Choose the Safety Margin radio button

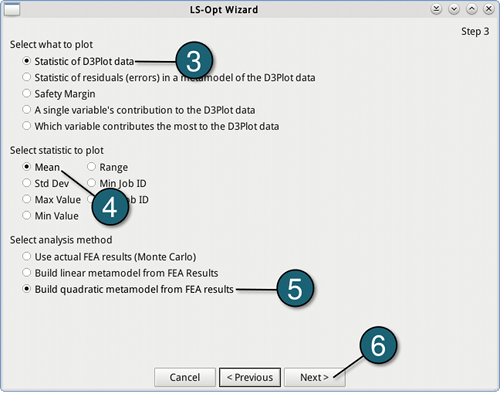coord(59,94)
